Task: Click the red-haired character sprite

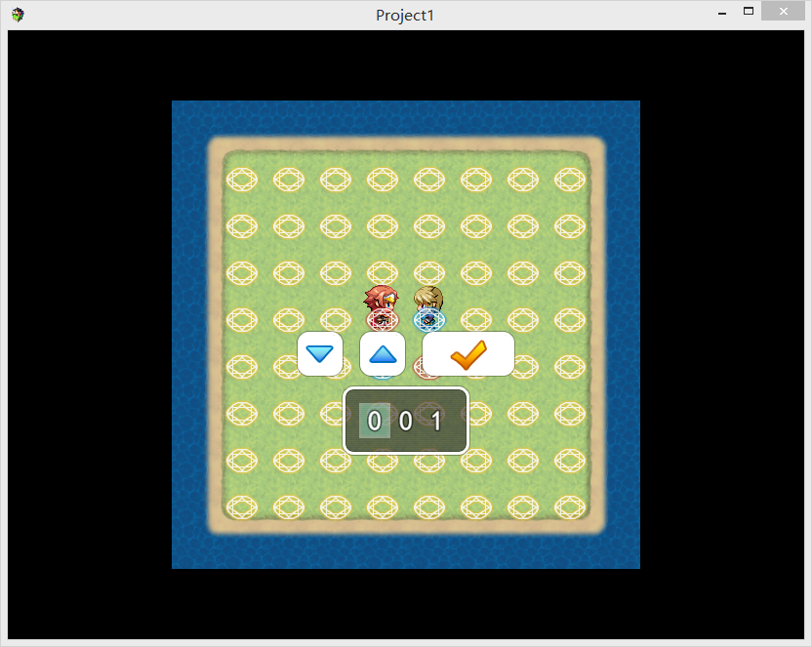Action: pos(383,306)
